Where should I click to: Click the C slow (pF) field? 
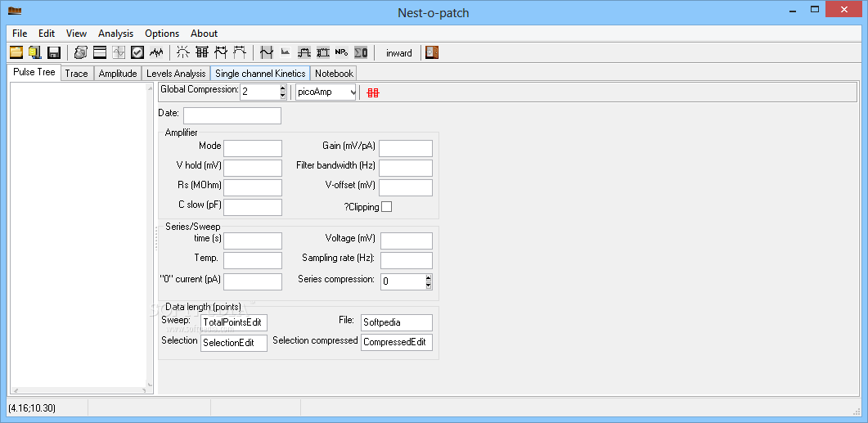coord(253,206)
